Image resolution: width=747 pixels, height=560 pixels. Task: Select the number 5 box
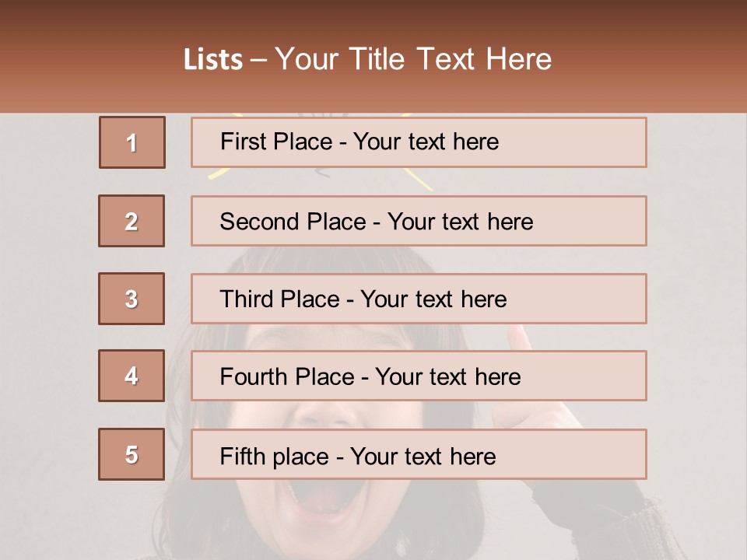[x=132, y=454]
